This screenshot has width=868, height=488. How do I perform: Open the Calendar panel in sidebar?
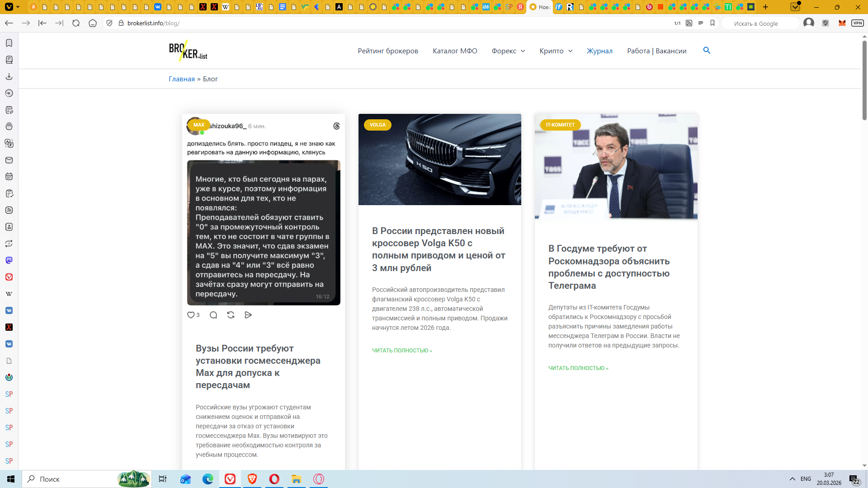pos(9,177)
